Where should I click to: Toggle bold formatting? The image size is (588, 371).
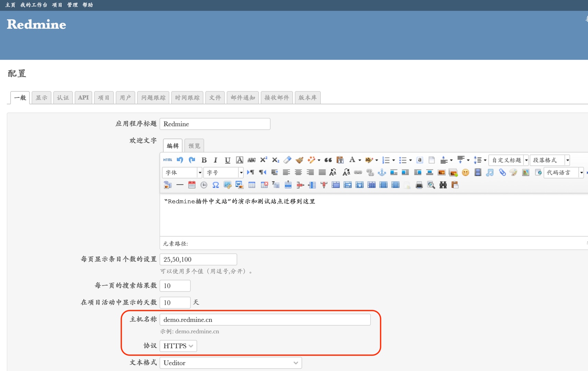[204, 160]
